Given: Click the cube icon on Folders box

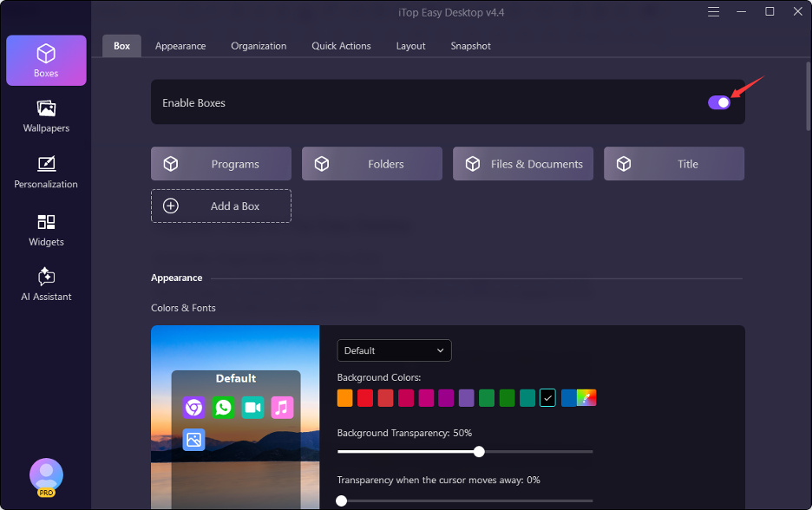Looking at the screenshot, I should [x=322, y=164].
